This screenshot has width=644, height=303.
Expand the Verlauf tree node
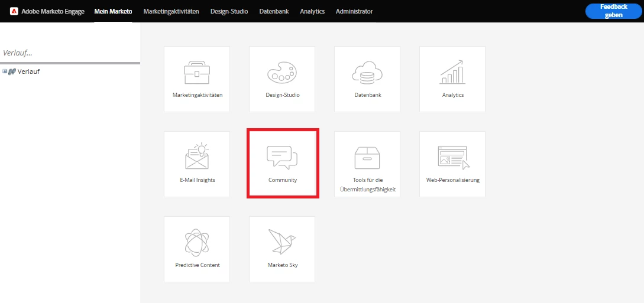click(x=5, y=71)
